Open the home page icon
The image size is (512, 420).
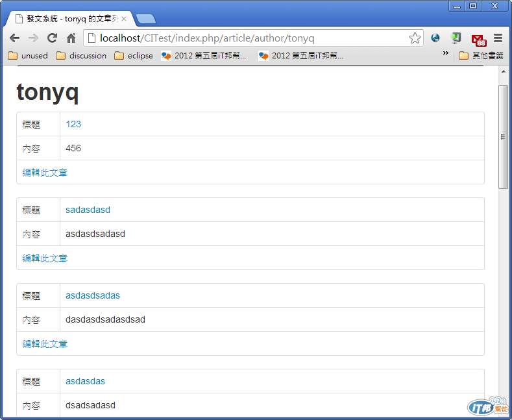coord(71,38)
